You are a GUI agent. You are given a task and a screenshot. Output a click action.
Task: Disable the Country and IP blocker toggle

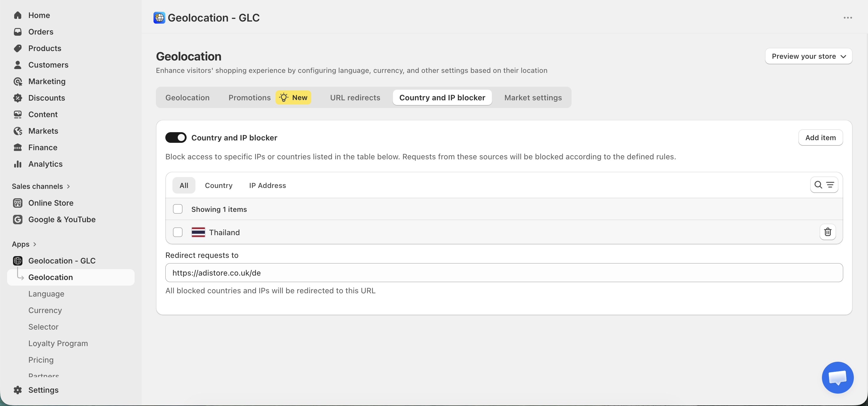pos(176,137)
